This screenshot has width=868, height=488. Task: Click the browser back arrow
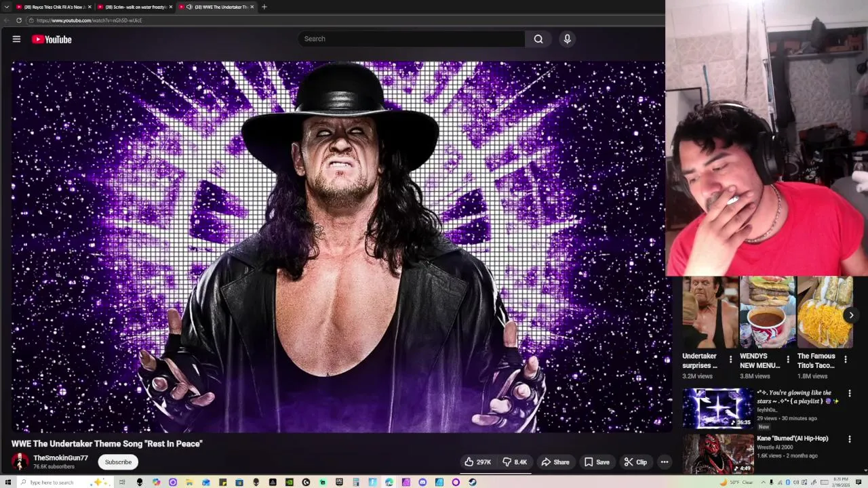7,20
